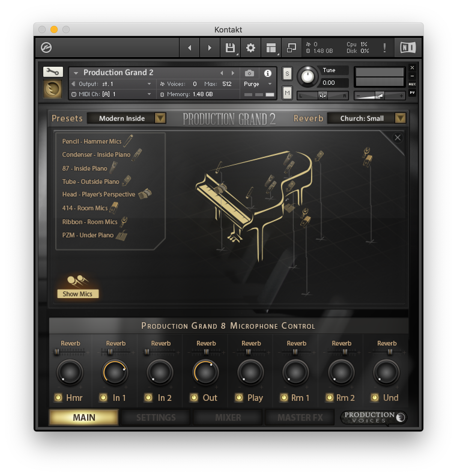Click the instrument volume slider

point(380,96)
